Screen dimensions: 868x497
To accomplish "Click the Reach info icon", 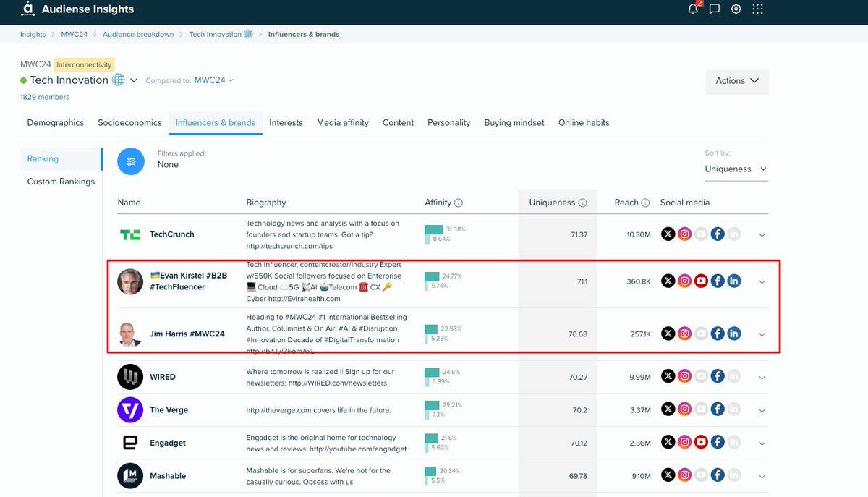I will click(645, 203).
